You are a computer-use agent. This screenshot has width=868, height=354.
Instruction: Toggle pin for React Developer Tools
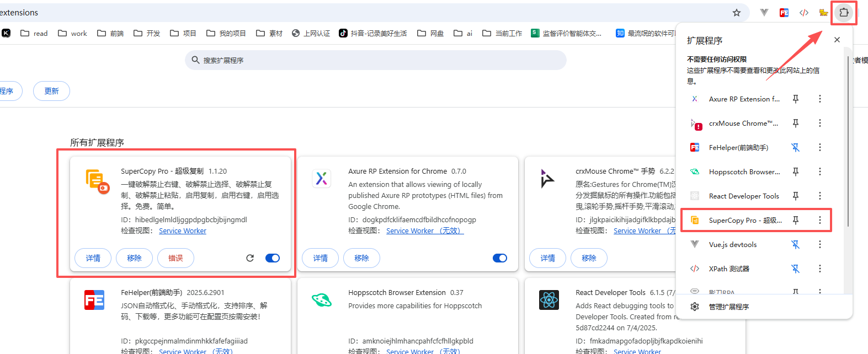pyautogui.click(x=795, y=196)
